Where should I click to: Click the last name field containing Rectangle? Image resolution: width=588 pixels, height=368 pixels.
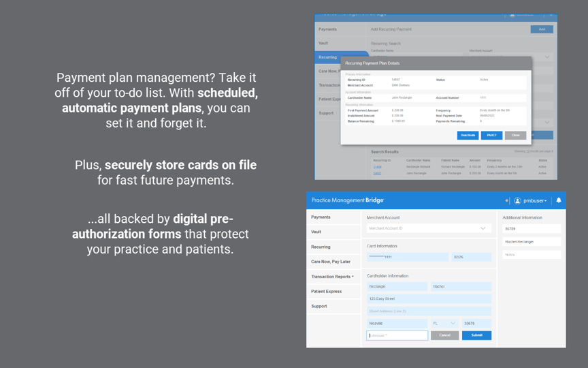(397, 286)
